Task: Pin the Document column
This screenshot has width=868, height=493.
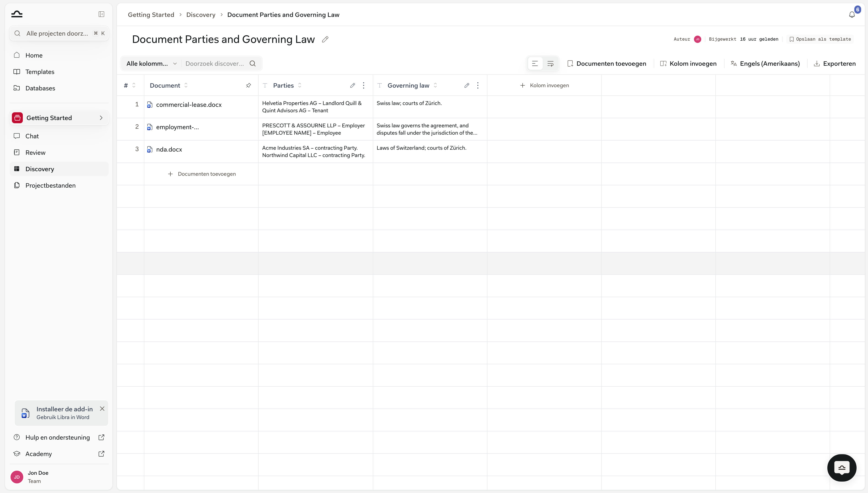Action: coord(248,85)
